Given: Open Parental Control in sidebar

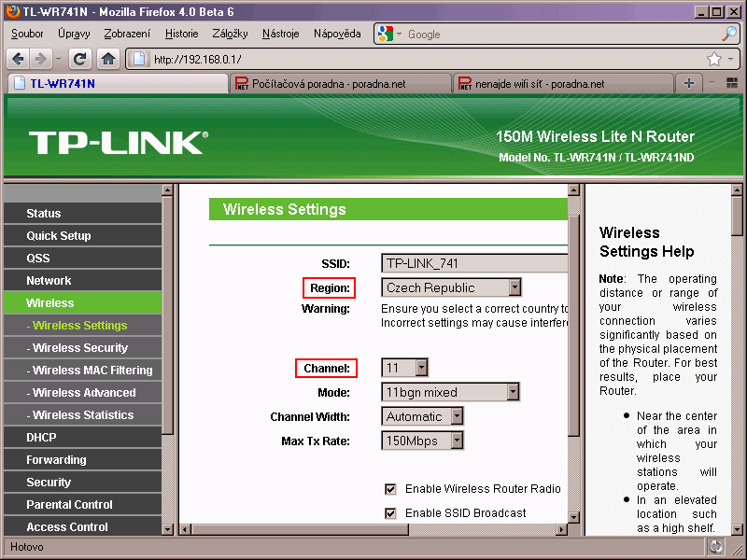Looking at the screenshot, I should point(82,504).
